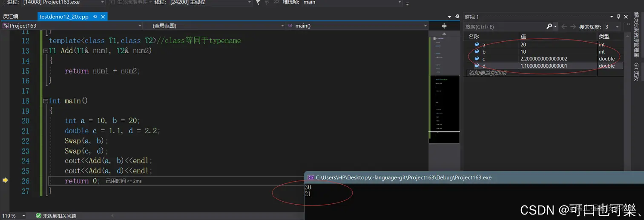
Task: Open the 线程 thread dropdown
Action: pyautogui.click(x=210, y=3)
